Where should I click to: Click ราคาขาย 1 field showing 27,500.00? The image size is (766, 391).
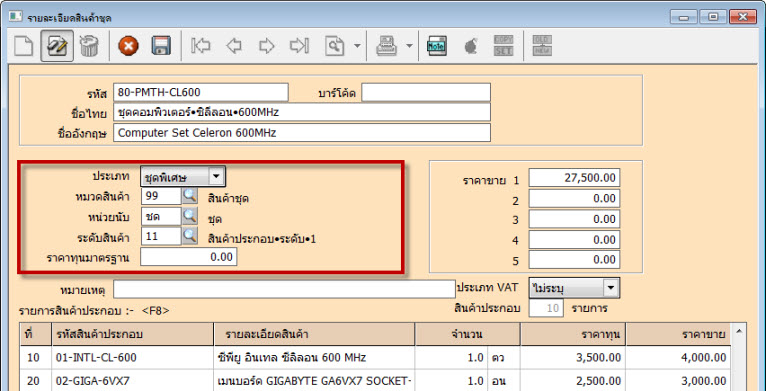pos(574,178)
